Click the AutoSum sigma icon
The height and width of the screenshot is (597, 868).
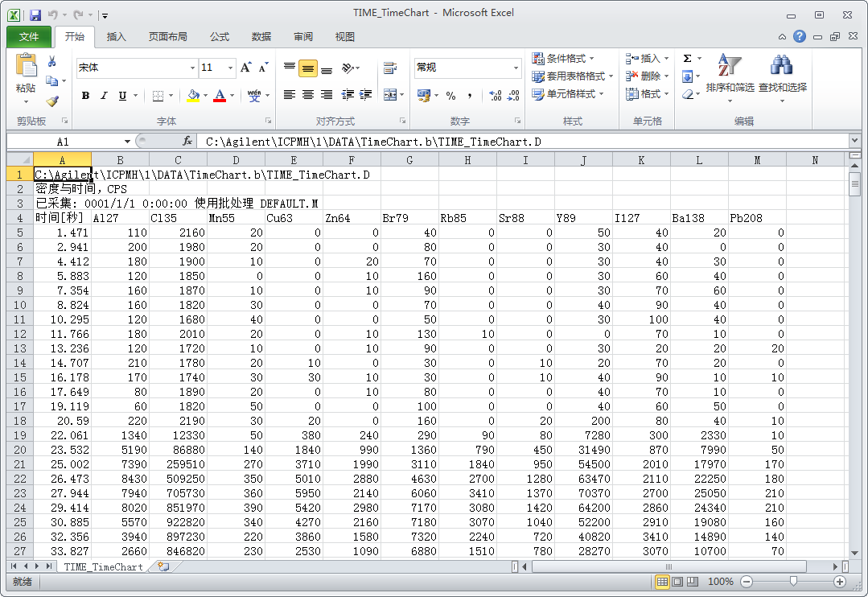[x=688, y=58]
